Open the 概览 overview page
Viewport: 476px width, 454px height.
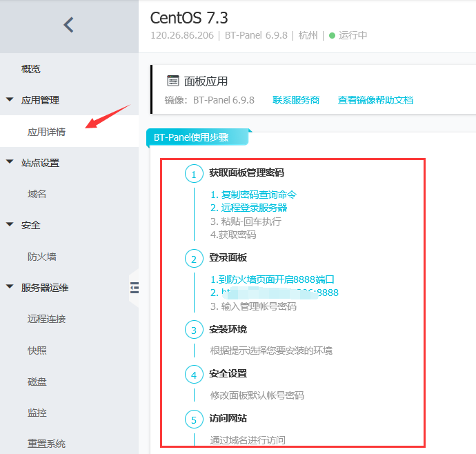click(x=30, y=69)
